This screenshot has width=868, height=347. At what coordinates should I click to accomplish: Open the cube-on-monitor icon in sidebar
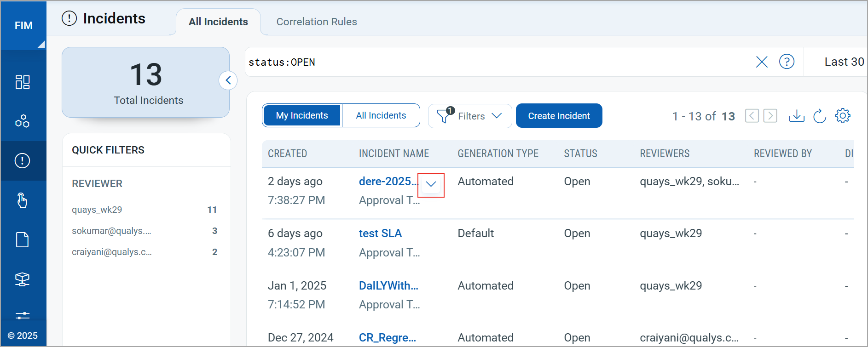23,279
